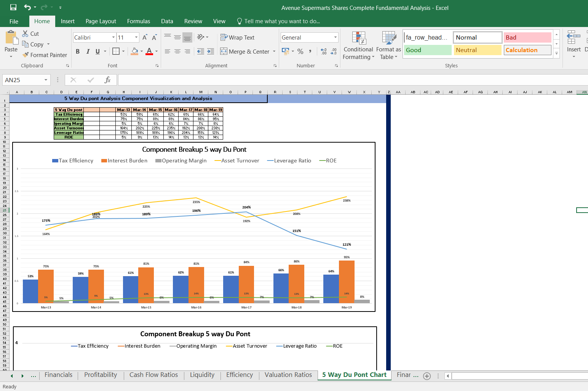The width and height of the screenshot is (588, 391).
Task: Open the Valuation Ratios sheet tab
Action: (x=288, y=375)
